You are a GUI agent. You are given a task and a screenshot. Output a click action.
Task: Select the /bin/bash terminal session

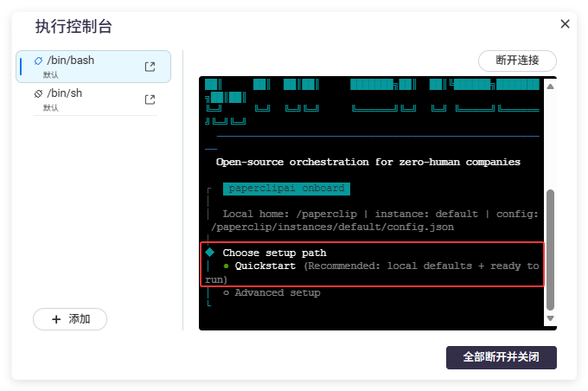click(x=93, y=67)
